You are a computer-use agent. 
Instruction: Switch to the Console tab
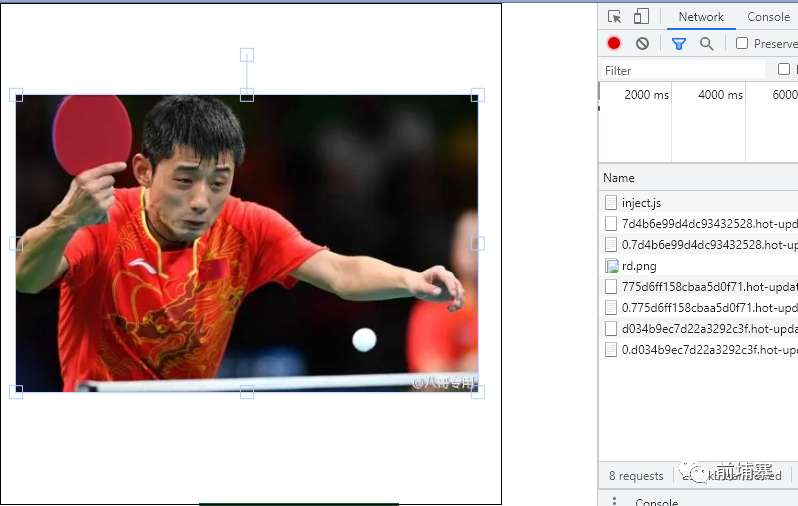[x=768, y=17]
